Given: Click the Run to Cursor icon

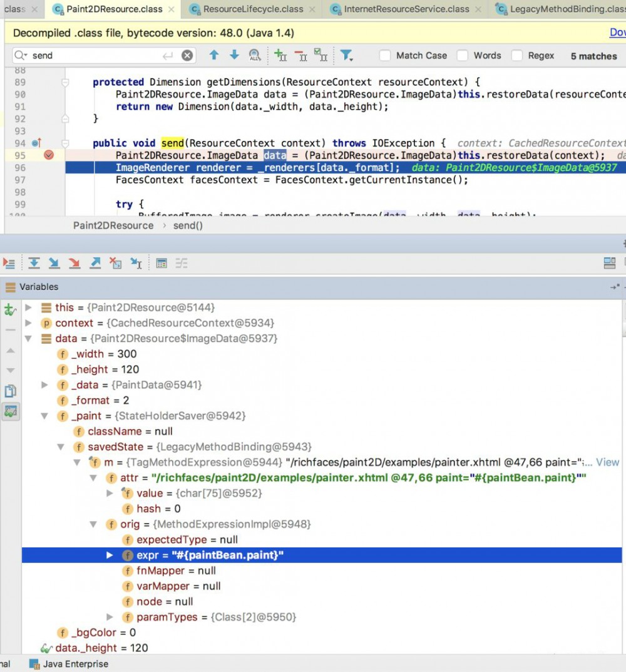Looking at the screenshot, I should click(136, 263).
